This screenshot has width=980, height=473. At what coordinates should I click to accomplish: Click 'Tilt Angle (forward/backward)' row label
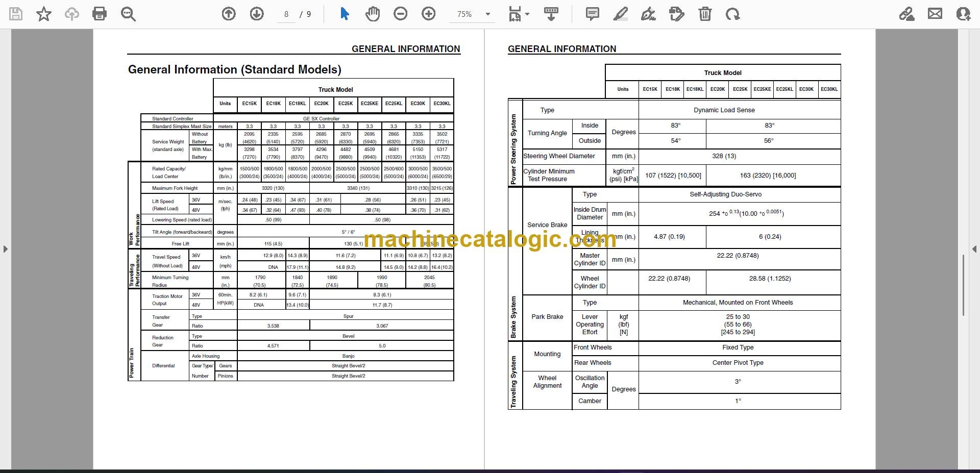182,232
